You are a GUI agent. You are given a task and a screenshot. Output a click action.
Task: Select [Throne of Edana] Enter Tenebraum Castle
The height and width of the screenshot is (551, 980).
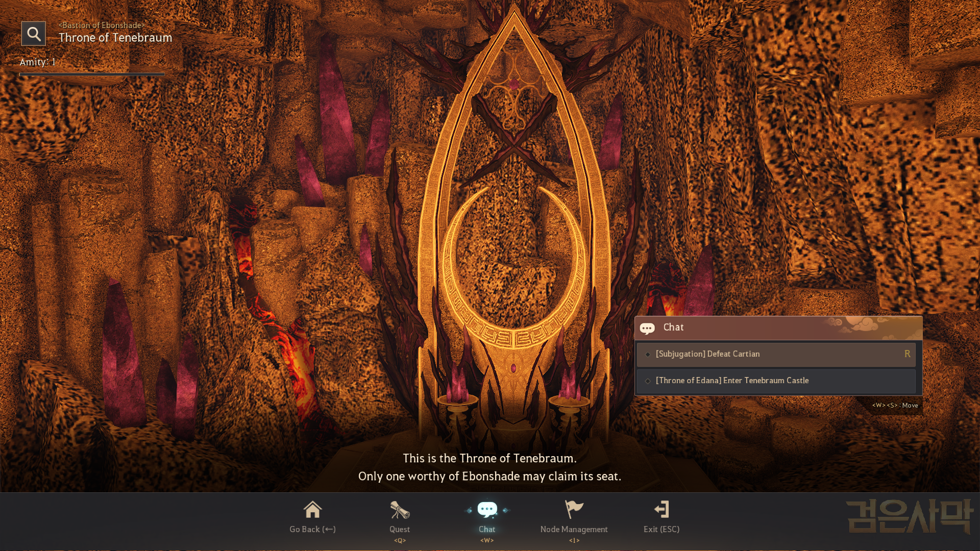776,381
